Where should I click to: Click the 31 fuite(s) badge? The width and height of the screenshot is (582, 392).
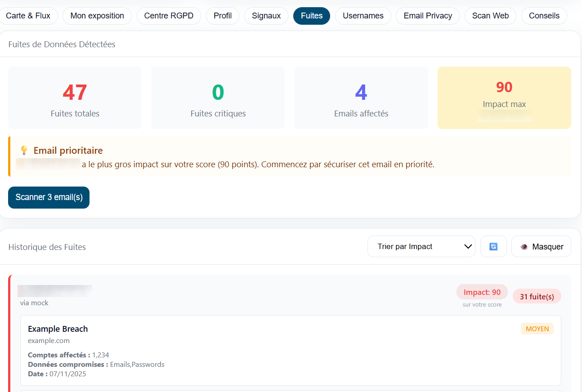tap(537, 296)
